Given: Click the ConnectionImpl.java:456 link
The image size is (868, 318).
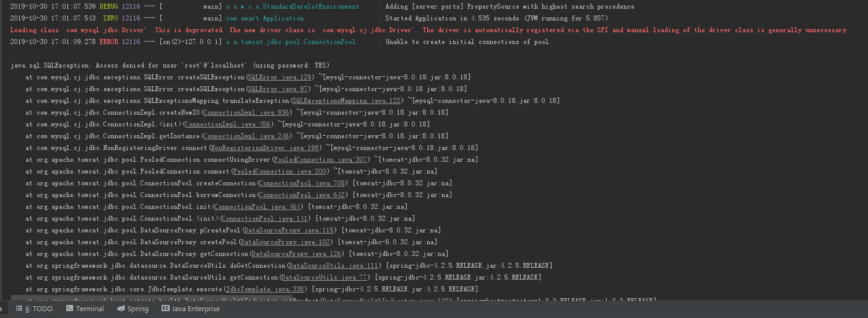Looking at the screenshot, I should pyautogui.click(x=228, y=124).
